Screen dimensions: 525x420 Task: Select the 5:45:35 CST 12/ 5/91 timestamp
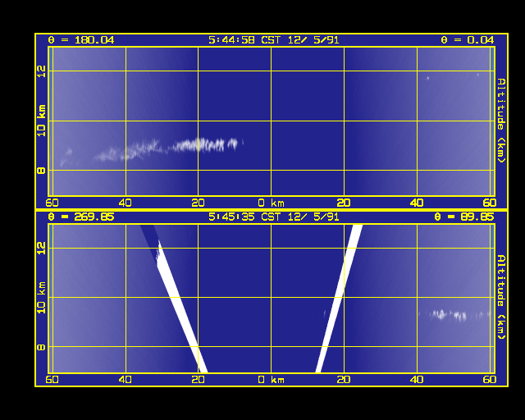click(x=274, y=217)
